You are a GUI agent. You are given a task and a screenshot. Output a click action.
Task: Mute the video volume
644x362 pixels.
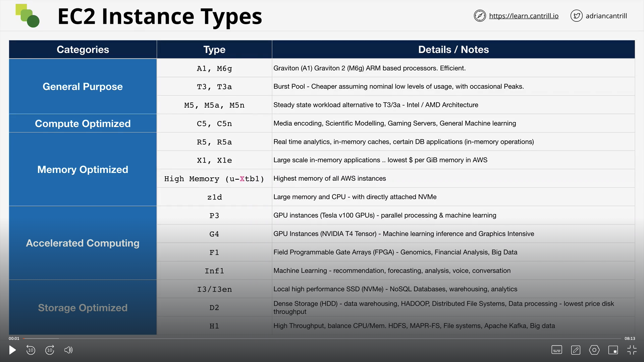pyautogui.click(x=68, y=350)
